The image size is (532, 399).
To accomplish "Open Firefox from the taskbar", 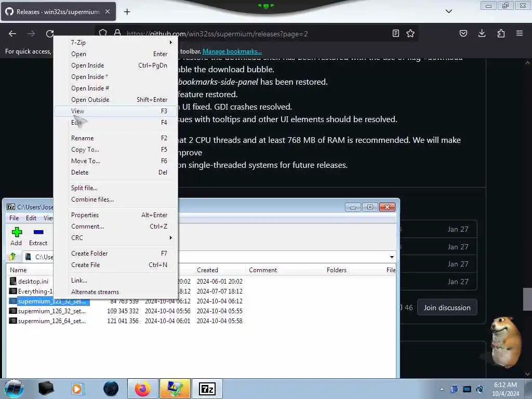I will point(142,389).
